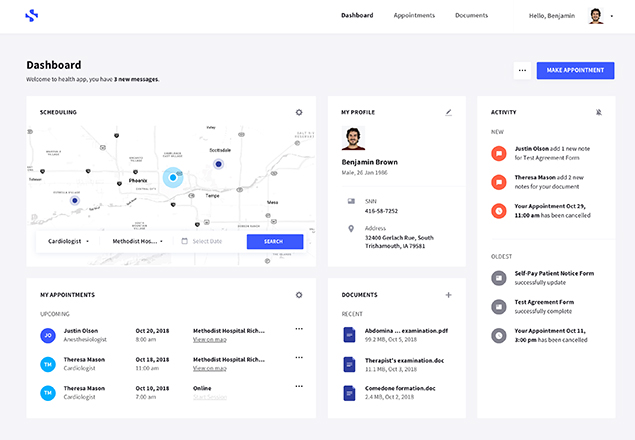Click Test Agreement Form activity text
This screenshot has width=635, height=440.
point(544,302)
